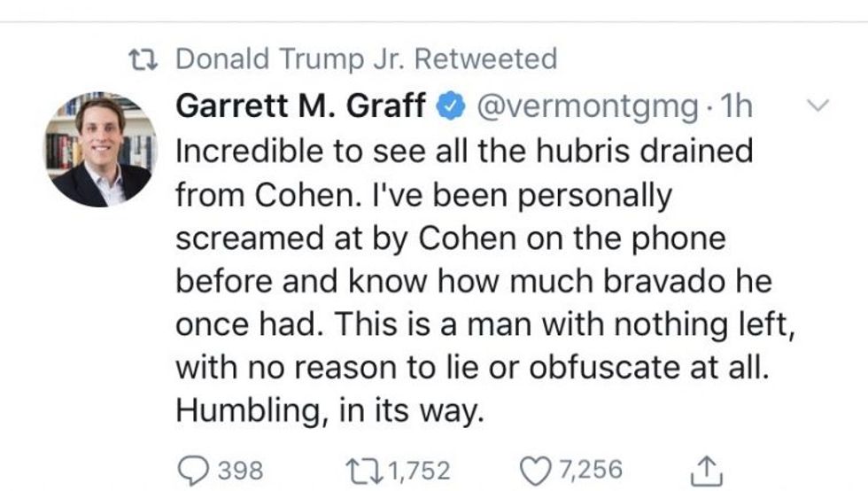
Task: Open the tweet options chevron dropdown
Action: tap(818, 105)
